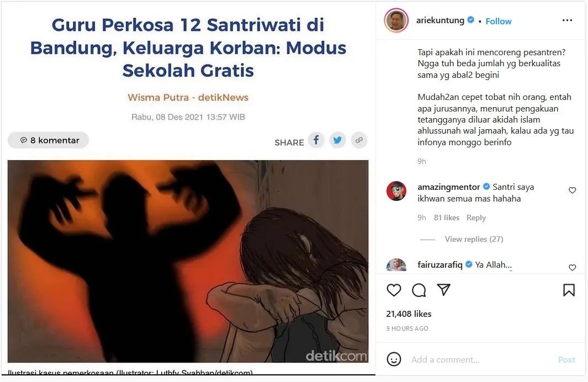Copy article link via chain icon
The width and height of the screenshot is (588, 382).
click(x=359, y=141)
